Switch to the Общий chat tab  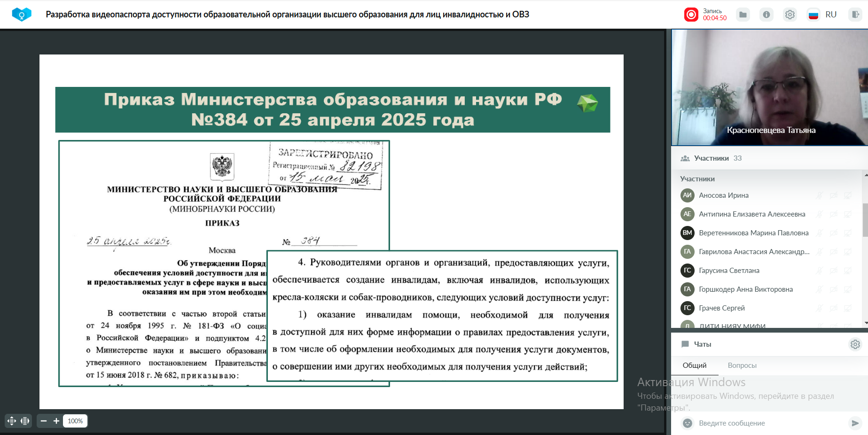(695, 365)
